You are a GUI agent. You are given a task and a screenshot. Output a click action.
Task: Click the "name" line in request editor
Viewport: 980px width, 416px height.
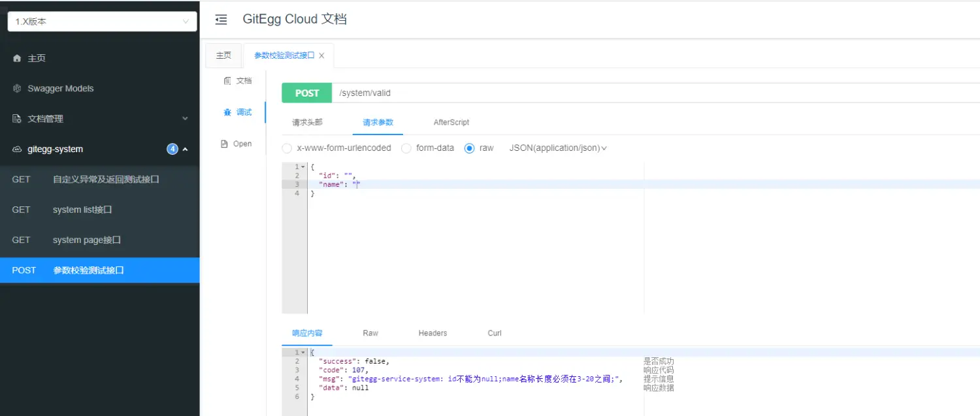339,185
